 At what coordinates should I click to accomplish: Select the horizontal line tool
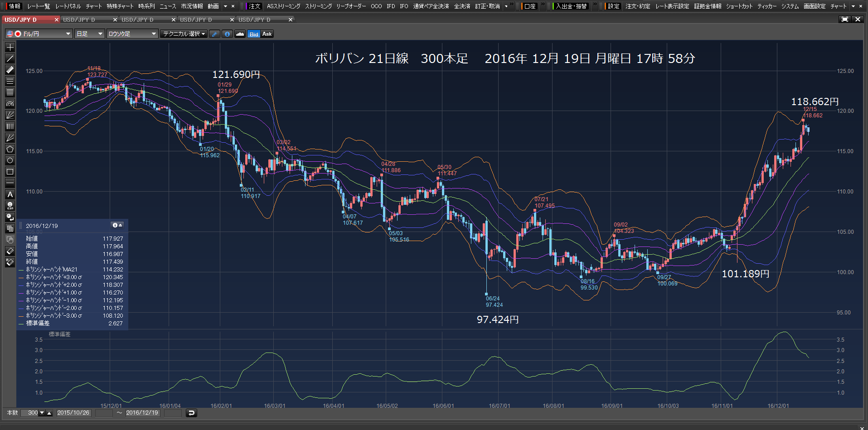point(10,183)
